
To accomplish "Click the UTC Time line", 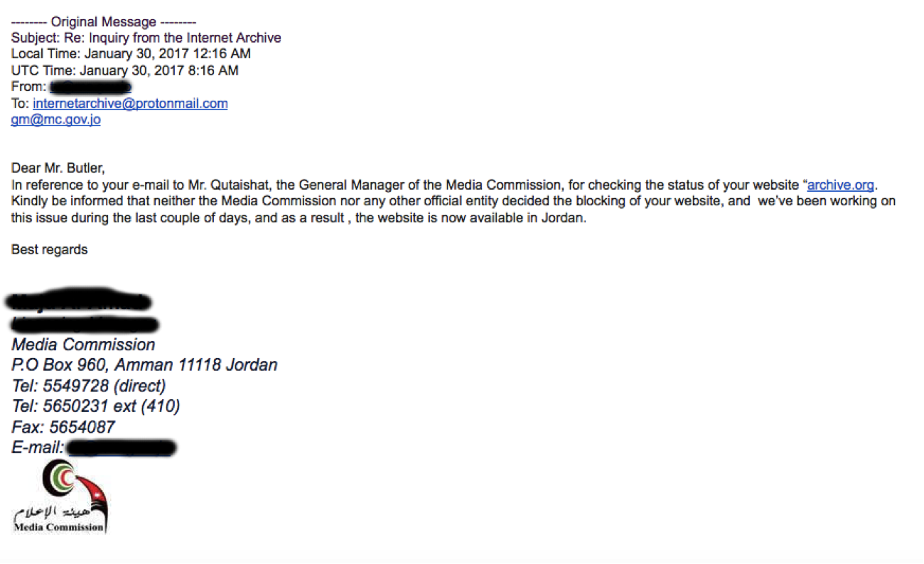I will [124, 70].
